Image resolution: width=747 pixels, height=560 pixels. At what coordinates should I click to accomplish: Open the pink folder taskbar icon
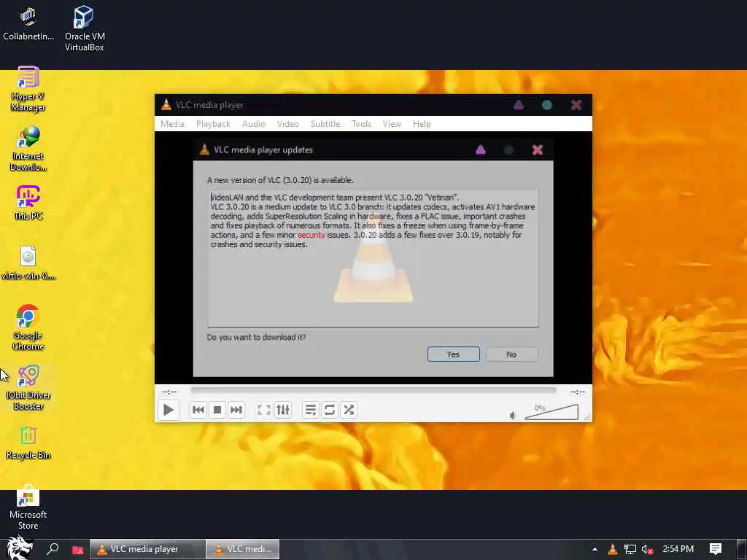point(77,550)
